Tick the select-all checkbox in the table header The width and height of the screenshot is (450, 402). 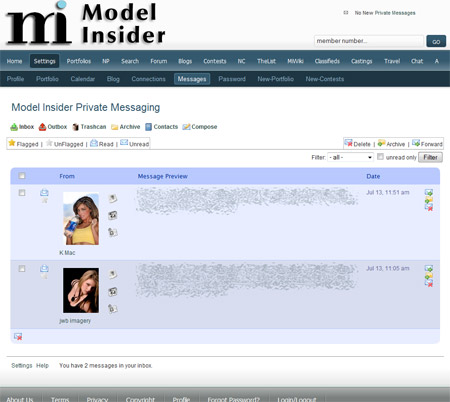22,176
